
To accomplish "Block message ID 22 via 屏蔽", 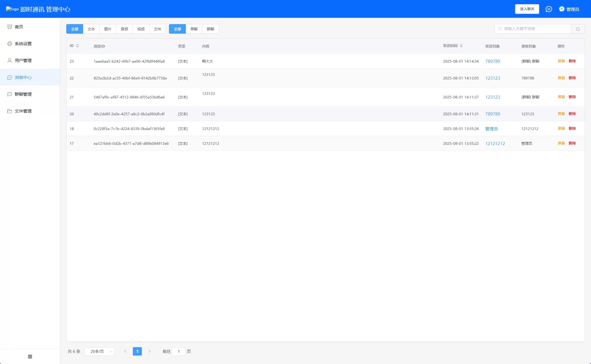I will point(561,78).
